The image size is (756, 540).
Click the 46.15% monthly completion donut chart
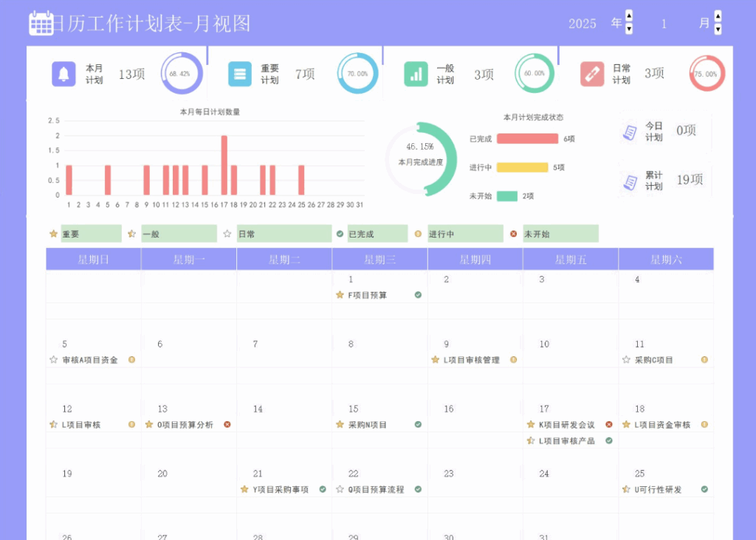pyautogui.click(x=420, y=159)
